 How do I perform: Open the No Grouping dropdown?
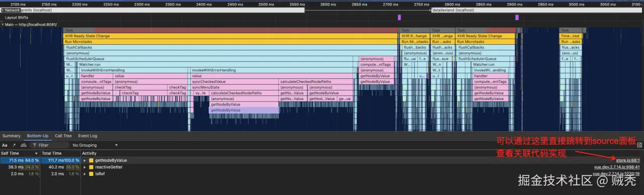[95, 145]
